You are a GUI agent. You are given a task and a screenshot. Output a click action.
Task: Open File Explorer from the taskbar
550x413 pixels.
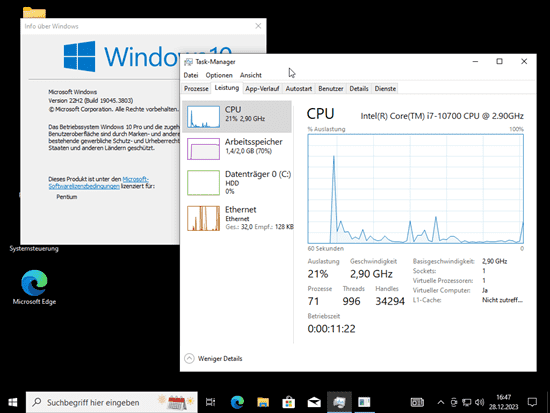click(263, 402)
